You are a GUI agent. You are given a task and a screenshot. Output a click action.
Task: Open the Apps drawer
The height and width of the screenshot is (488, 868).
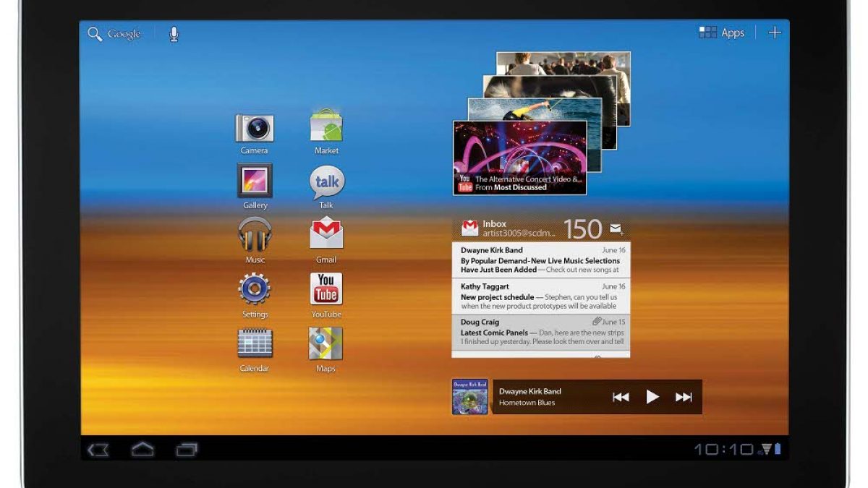click(722, 33)
